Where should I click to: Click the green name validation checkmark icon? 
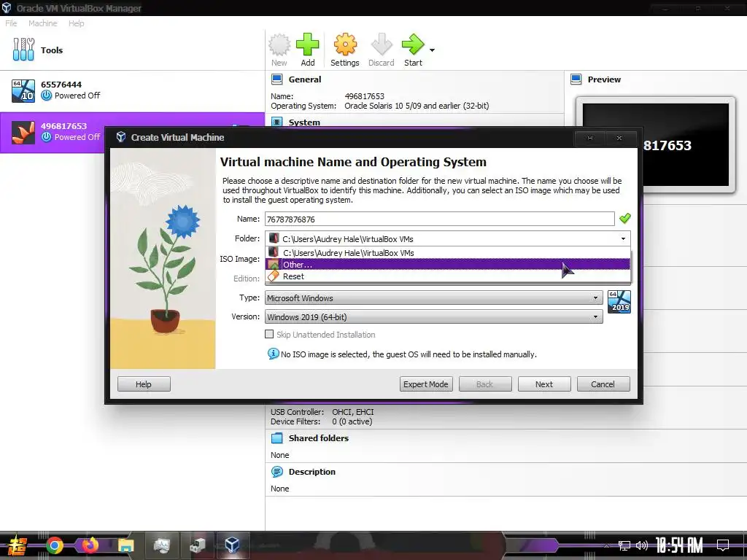click(x=624, y=219)
